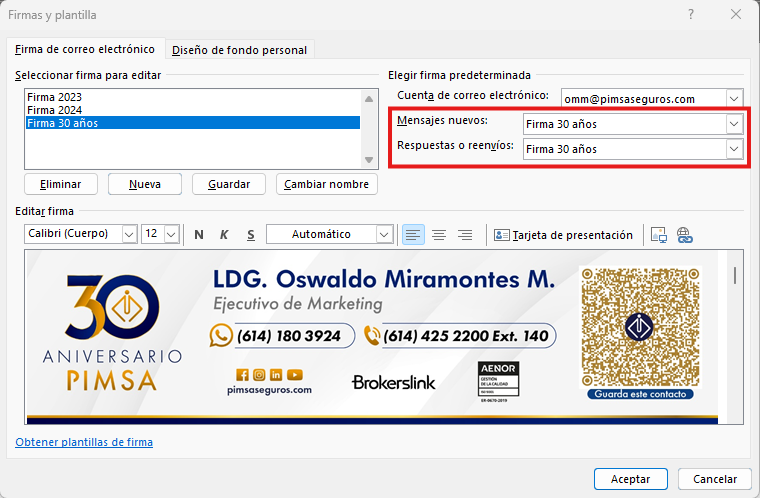
Task: Click Guarda este contacto label
Action: tap(640, 394)
